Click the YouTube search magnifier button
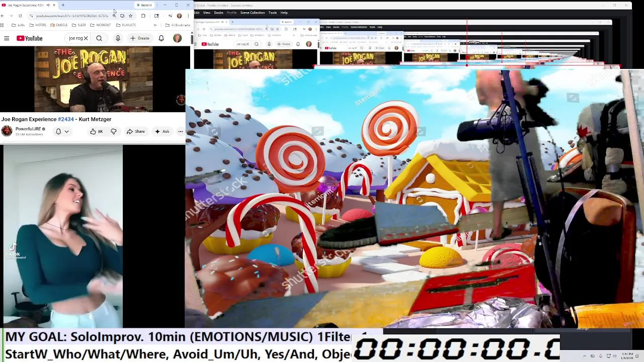Screen dimensions: 644x362 coord(99,38)
